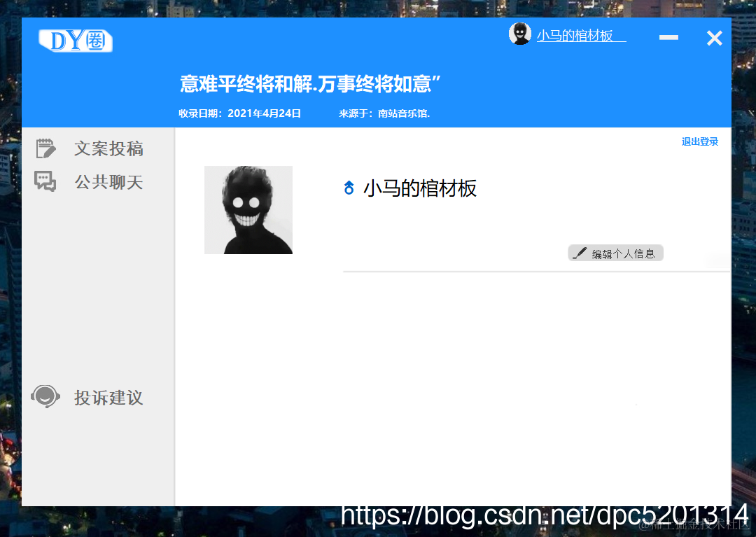Click the minimize window icon
This screenshot has width=756, height=537.
[668, 38]
